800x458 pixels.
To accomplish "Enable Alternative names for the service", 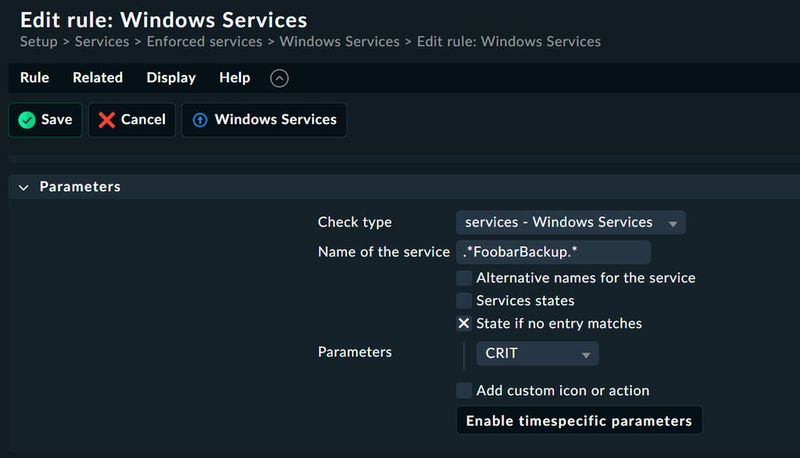I will [x=464, y=278].
